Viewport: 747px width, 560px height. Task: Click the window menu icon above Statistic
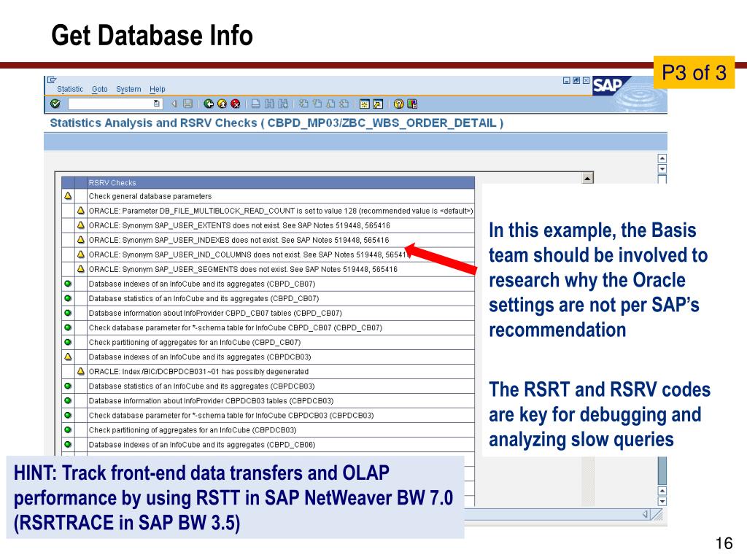[x=52, y=79]
